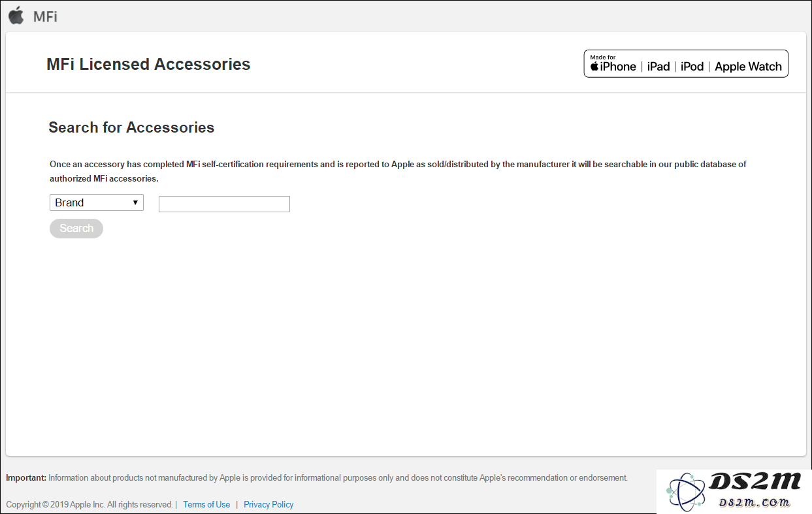
Task: Click the Search button
Action: click(76, 229)
